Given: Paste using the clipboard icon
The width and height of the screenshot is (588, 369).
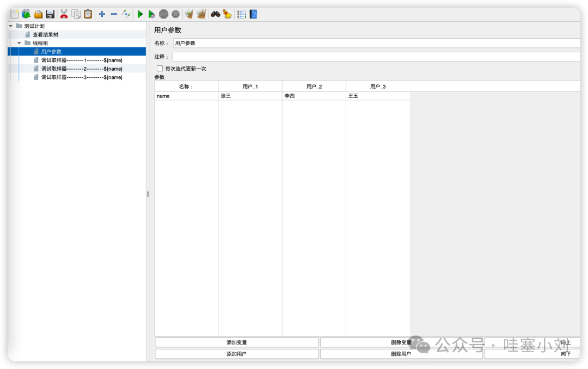Looking at the screenshot, I should point(88,14).
